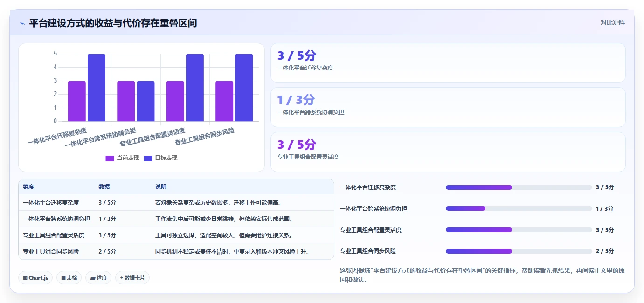Click the 1 / 3分 value beside the progress bar
644x303 pixels.
[x=605, y=209]
